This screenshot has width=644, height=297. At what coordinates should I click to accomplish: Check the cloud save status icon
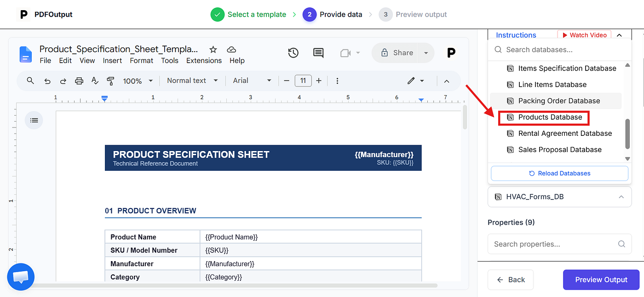[231, 49]
